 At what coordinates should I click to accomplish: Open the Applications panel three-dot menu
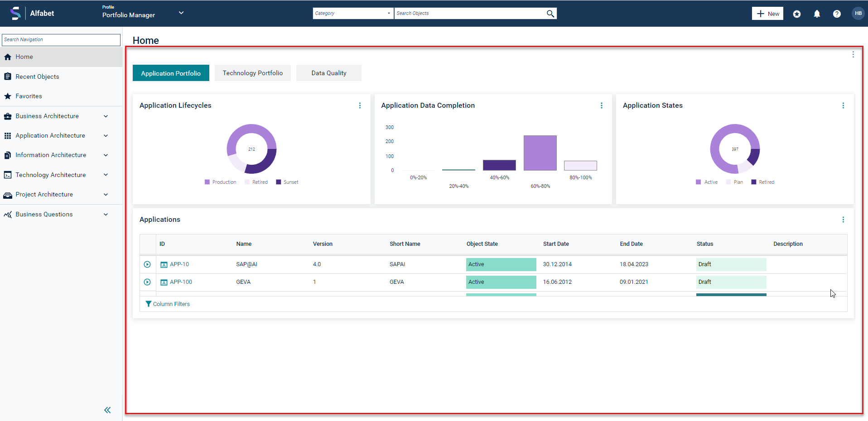[x=843, y=220]
